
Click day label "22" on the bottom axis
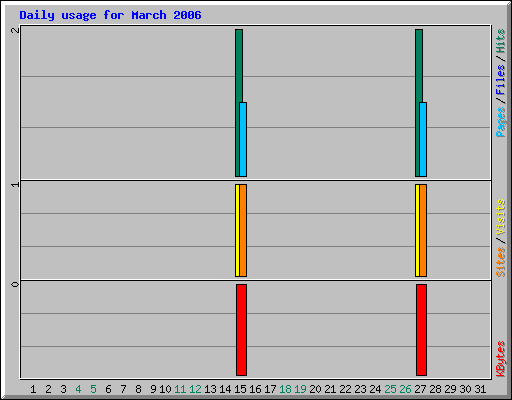[345, 389]
